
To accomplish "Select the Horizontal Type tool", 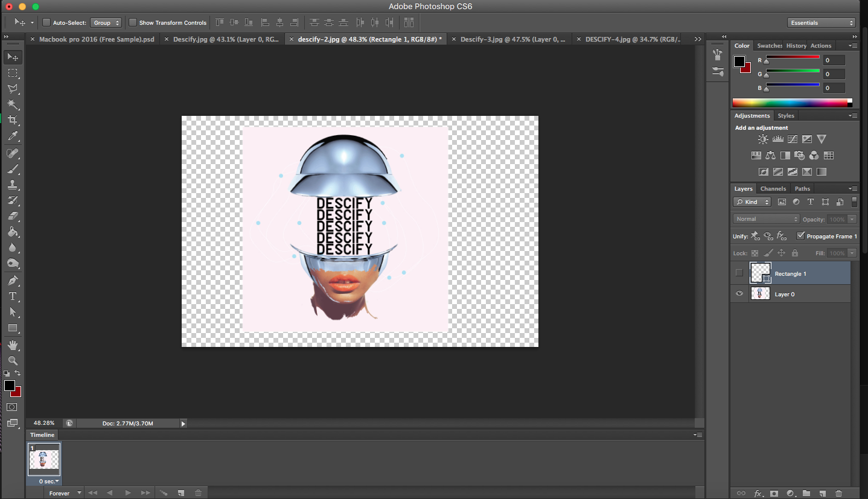I will [13, 296].
